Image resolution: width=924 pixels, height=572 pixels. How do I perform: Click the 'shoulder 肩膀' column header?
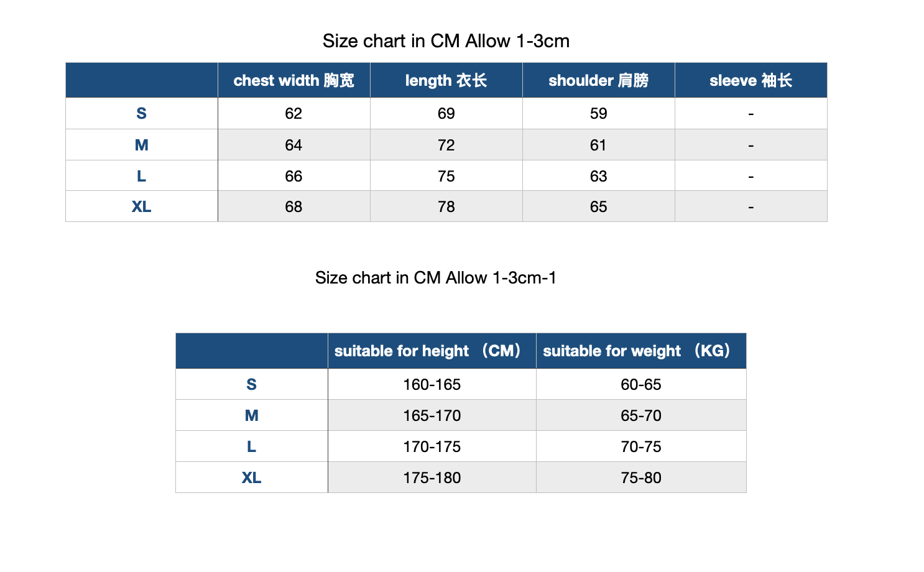[598, 80]
